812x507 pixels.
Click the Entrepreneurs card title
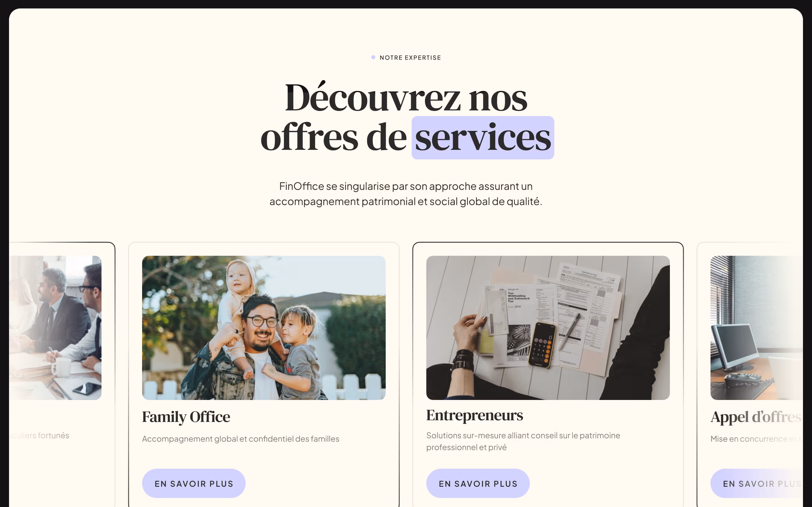pyautogui.click(x=475, y=415)
